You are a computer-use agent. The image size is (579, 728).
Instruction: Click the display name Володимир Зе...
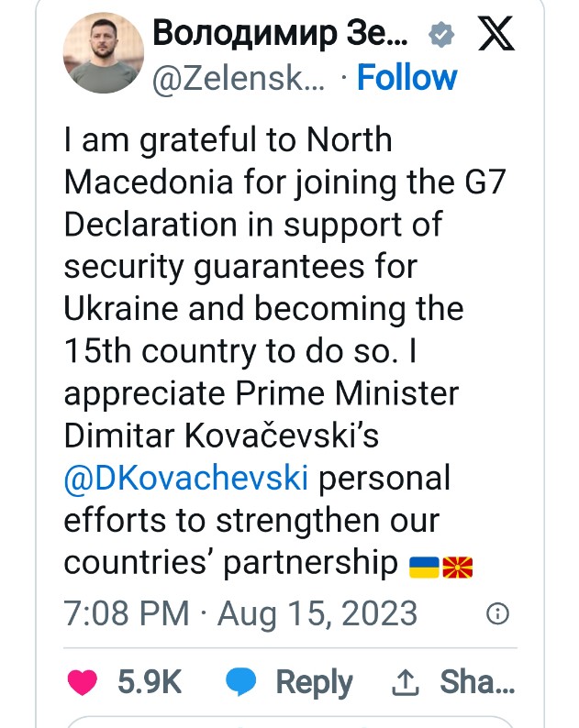[280, 34]
